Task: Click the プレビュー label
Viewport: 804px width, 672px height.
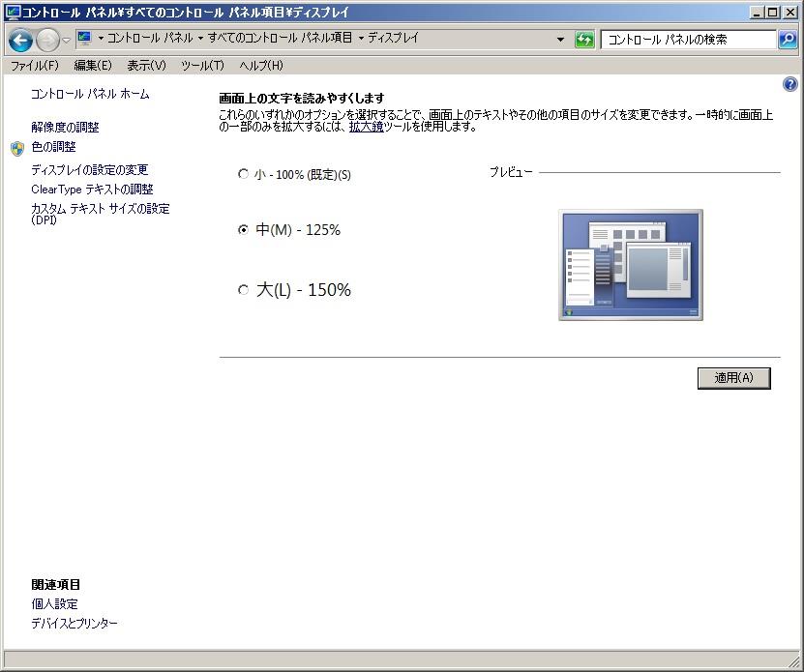Action: point(511,172)
